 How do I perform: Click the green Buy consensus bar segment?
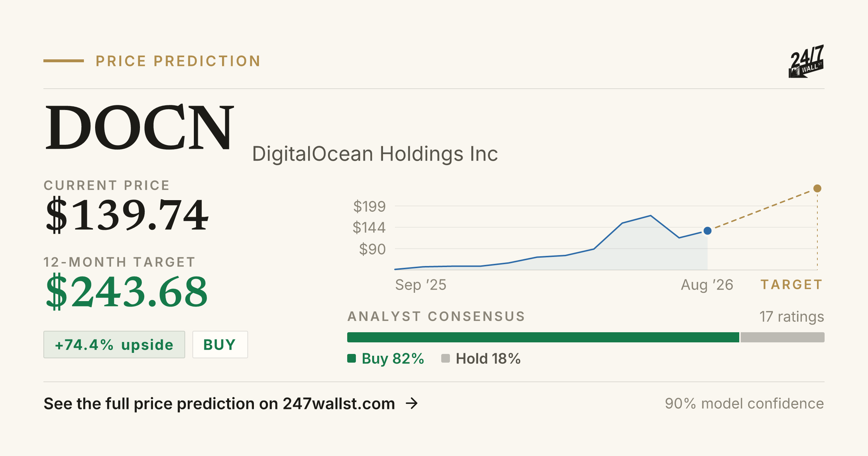click(543, 337)
